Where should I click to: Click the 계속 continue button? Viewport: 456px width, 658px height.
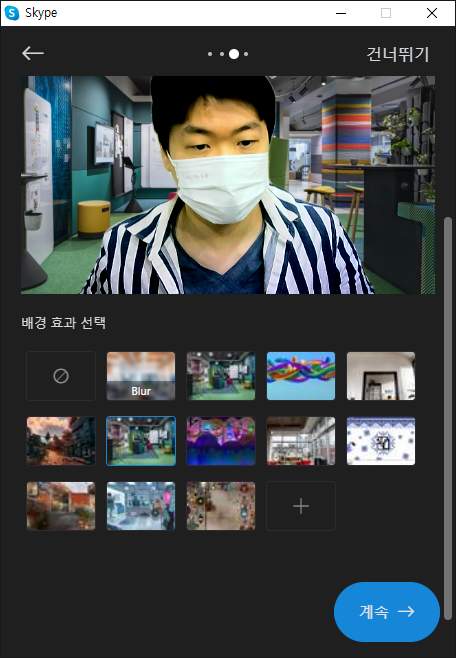click(x=387, y=611)
